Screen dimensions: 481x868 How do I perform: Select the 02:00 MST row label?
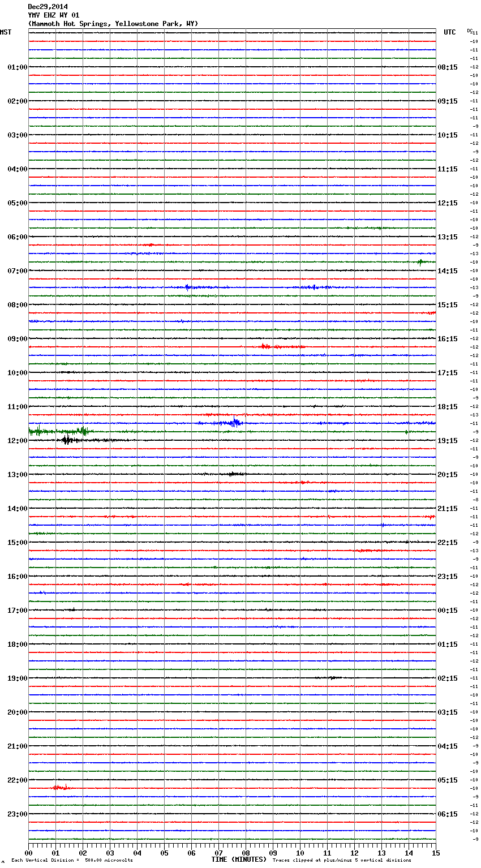tap(17, 101)
